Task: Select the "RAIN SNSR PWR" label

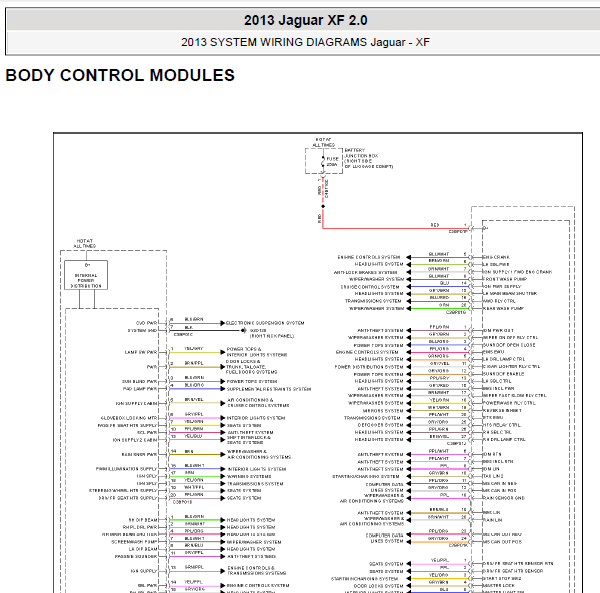Action: click(139, 454)
